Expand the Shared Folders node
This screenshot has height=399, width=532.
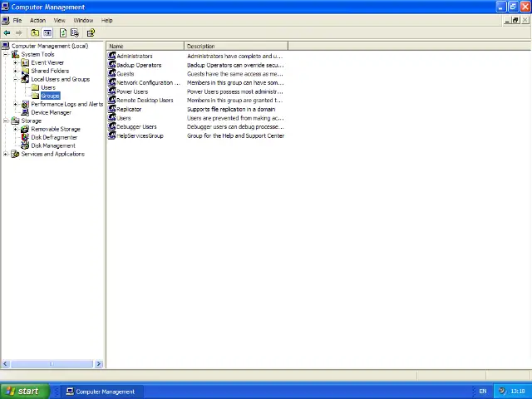click(15, 71)
